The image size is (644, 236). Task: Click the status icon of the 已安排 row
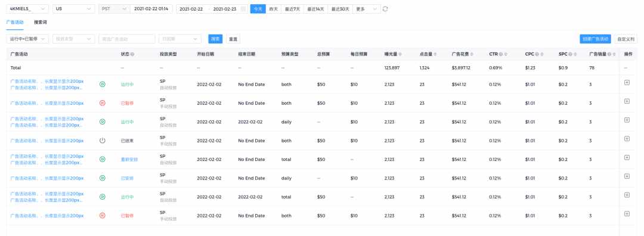[103, 178]
